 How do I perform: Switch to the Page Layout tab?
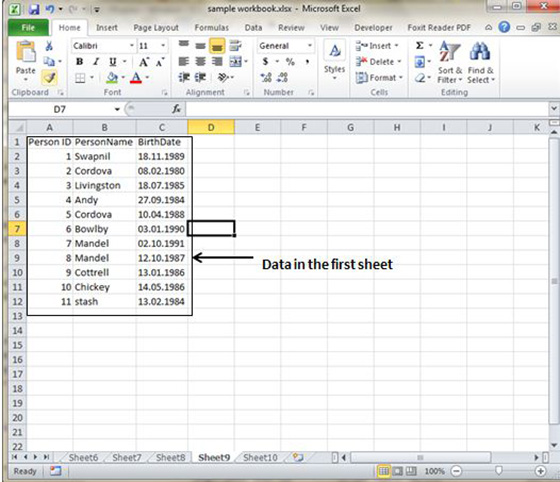click(x=156, y=27)
